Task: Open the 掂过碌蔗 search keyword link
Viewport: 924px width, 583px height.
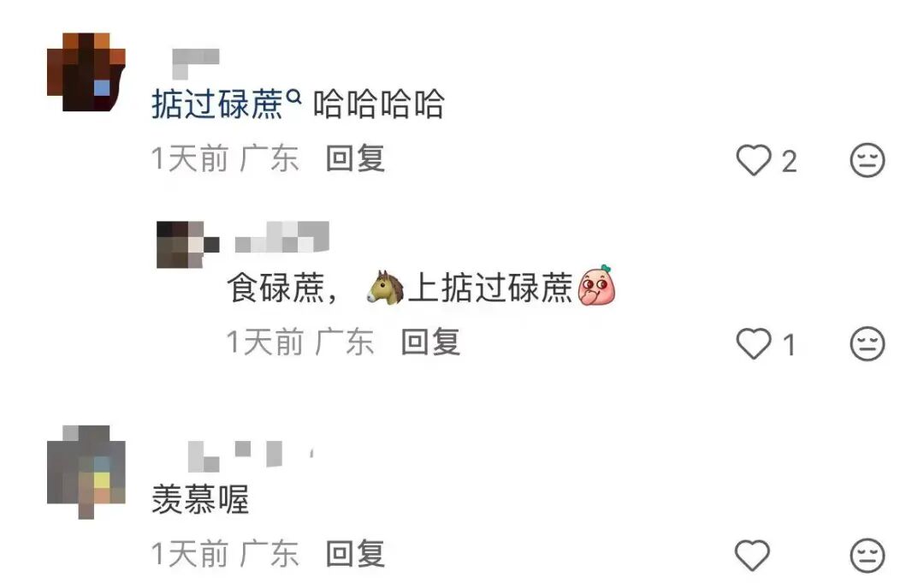Action: click(218, 104)
